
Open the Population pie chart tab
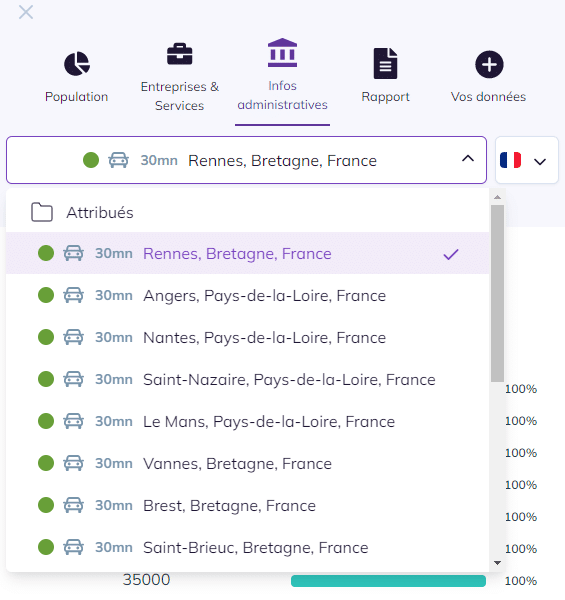(77, 64)
